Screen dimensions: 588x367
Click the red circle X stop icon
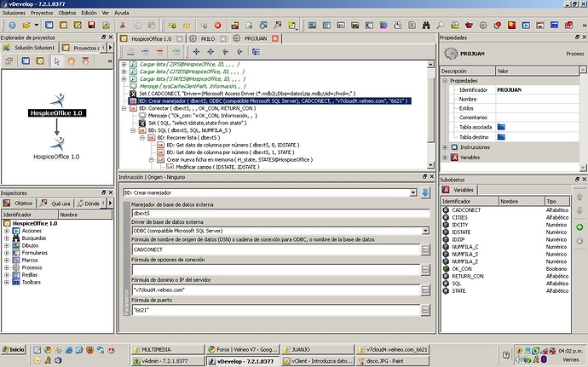tap(218, 26)
